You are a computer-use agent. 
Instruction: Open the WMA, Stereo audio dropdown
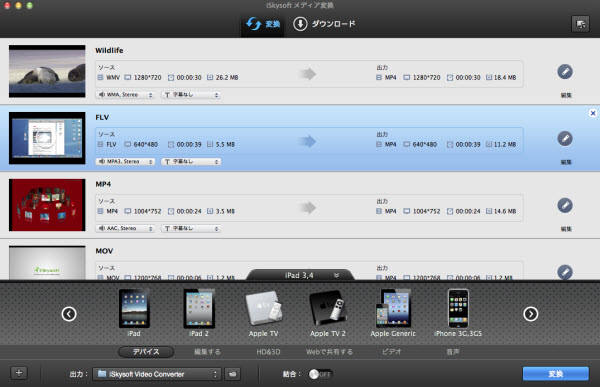tap(125, 95)
